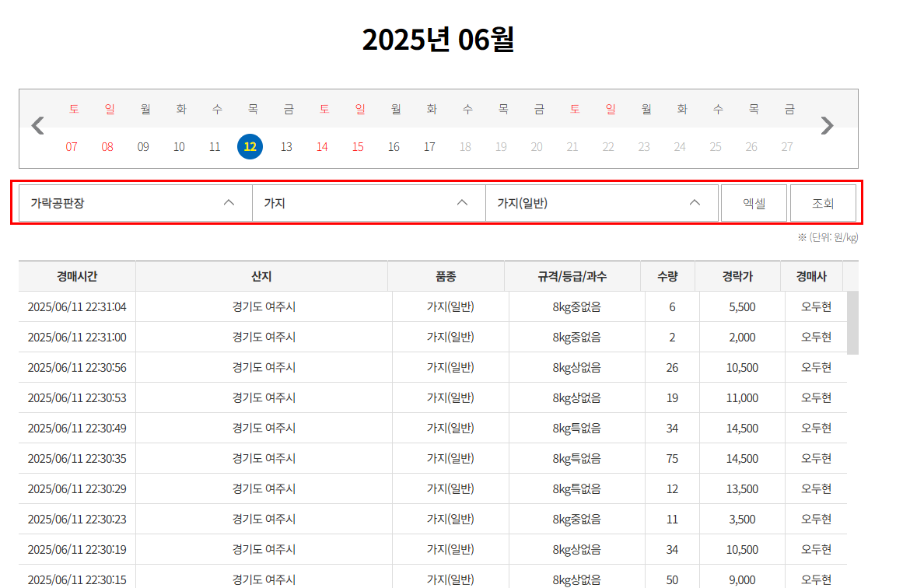
Task: Select highlighted date 12
Action: [250, 147]
